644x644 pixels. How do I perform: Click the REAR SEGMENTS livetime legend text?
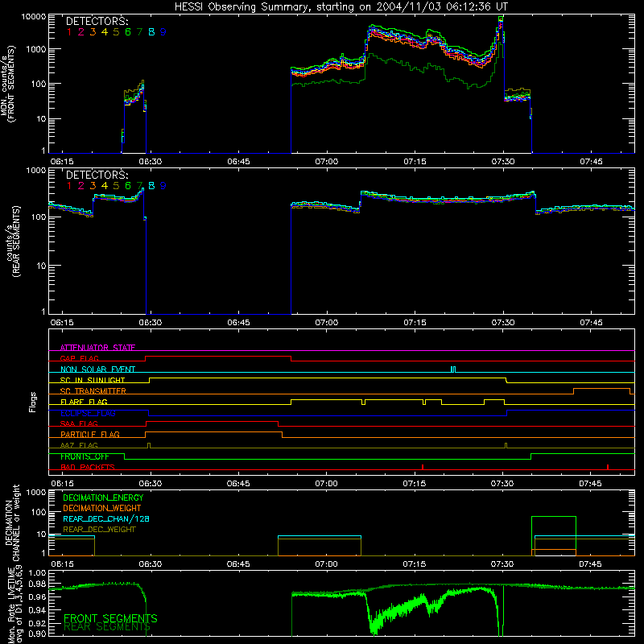[107, 627]
